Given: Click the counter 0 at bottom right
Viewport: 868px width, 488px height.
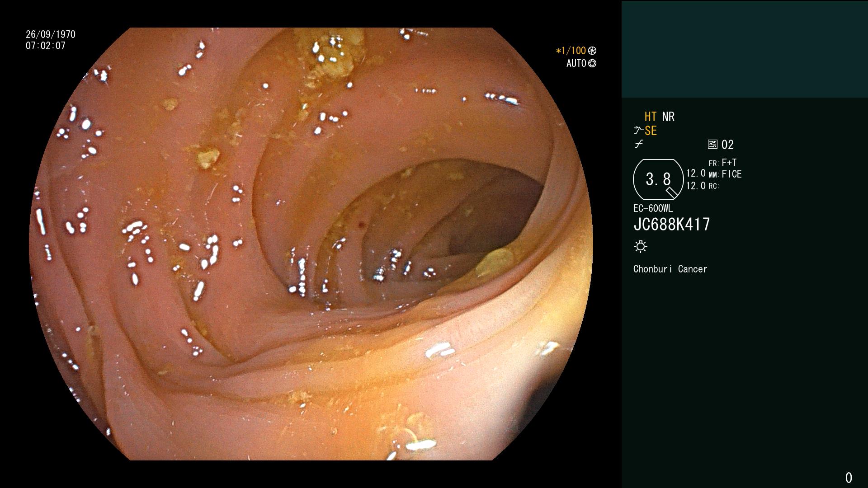Looking at the screenshot, I should point(849,478).
